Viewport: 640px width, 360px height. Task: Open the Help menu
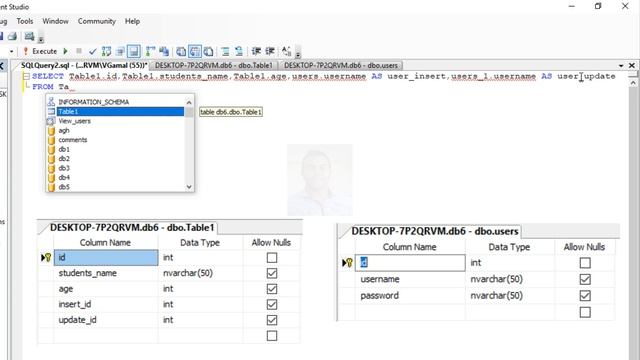tap(132, 21)
